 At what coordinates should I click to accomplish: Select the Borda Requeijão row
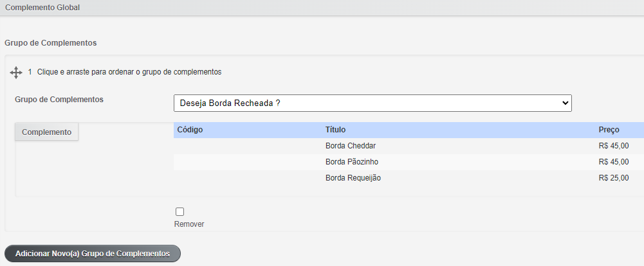[409, 178]
